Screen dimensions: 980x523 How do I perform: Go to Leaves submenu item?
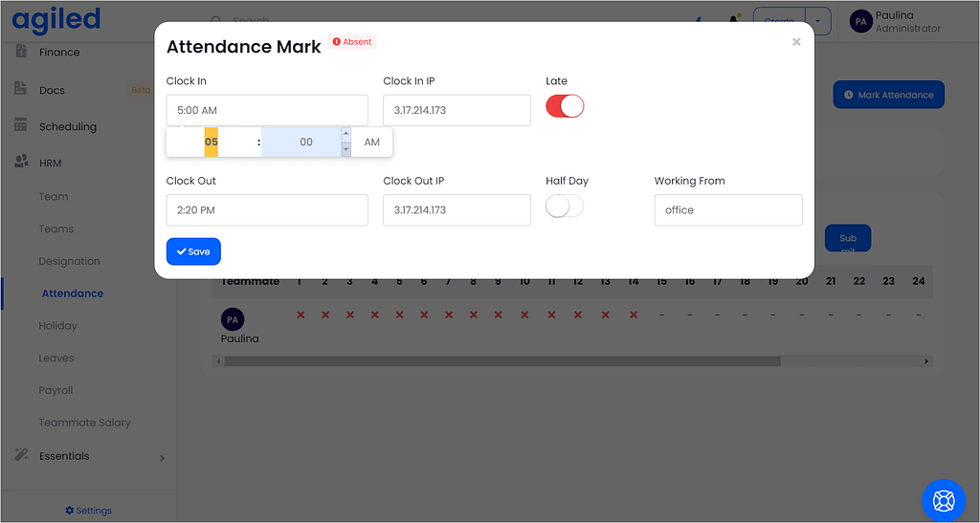(x=56, y=359)
